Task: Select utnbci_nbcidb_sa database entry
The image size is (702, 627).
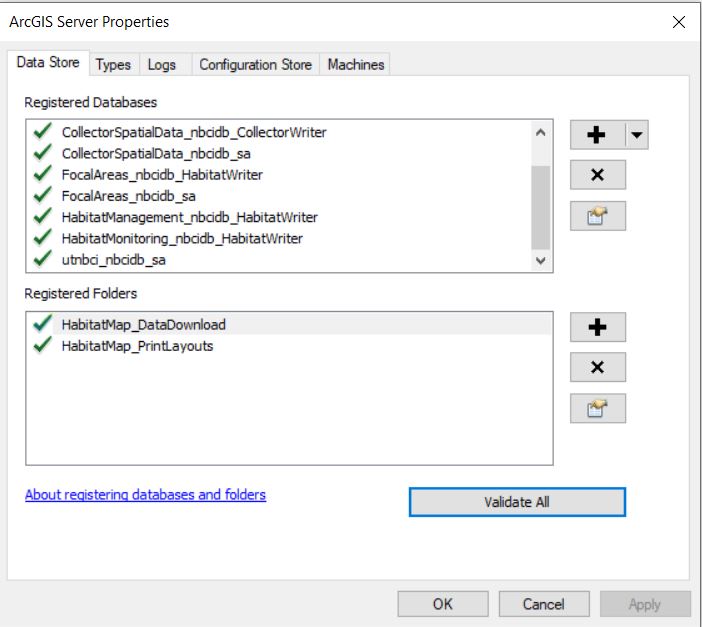Action: (x=114, y=260)
